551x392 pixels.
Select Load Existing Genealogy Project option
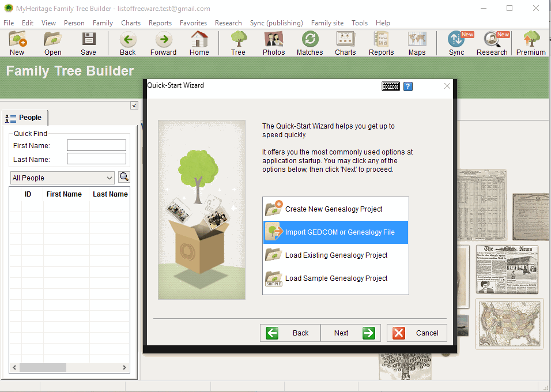[335, 255]
